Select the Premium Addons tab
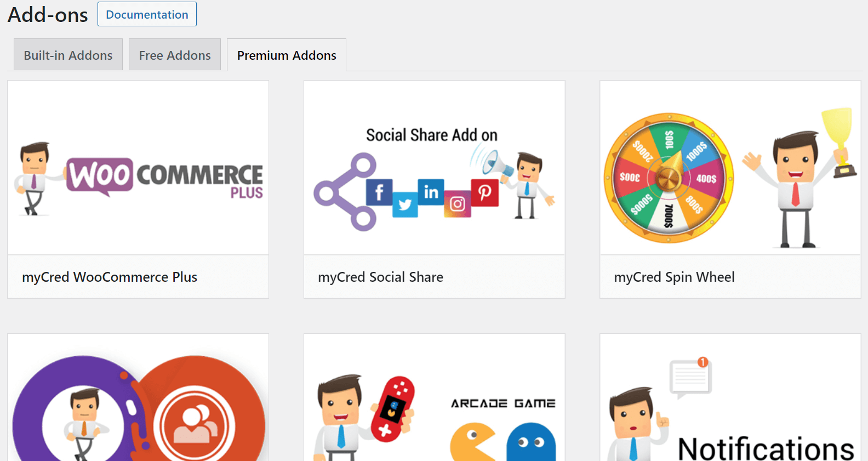Image resolution: width=868 pixels, height=461 pixels. (x=287, y=55)
